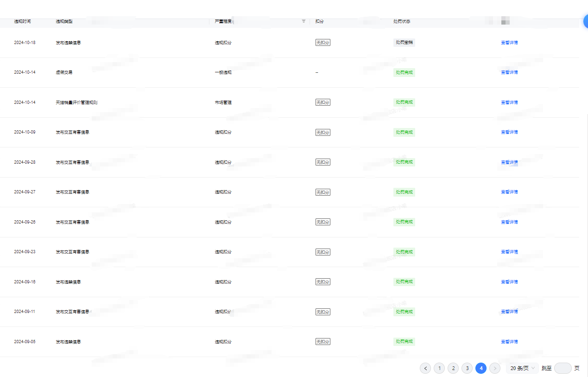
Task: Open the 严重程度 column filter icon
Action: coord(303,21)
